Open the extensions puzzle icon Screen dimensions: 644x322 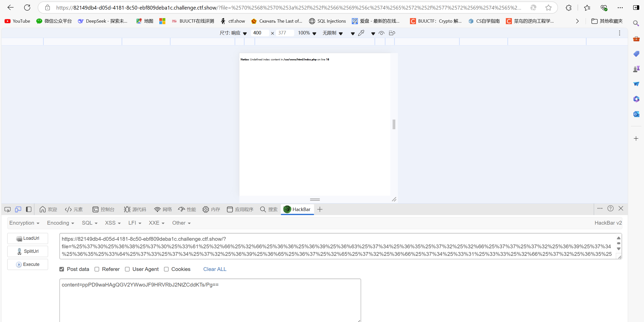[569, 8]
